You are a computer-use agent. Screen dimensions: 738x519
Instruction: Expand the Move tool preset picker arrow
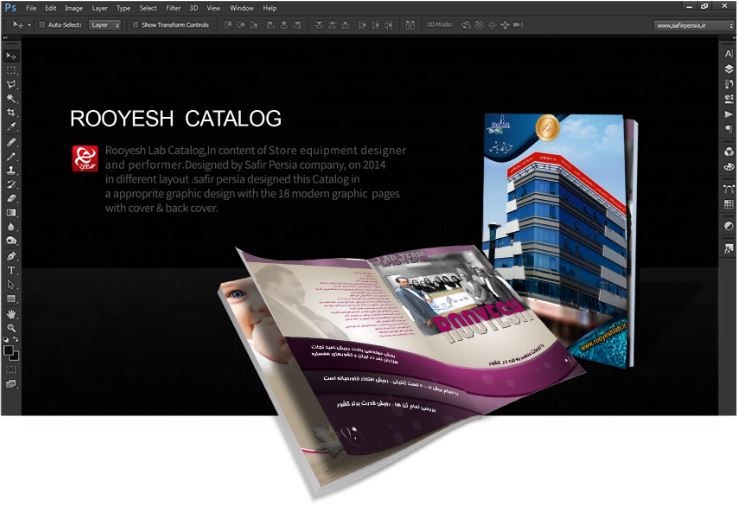28,24
